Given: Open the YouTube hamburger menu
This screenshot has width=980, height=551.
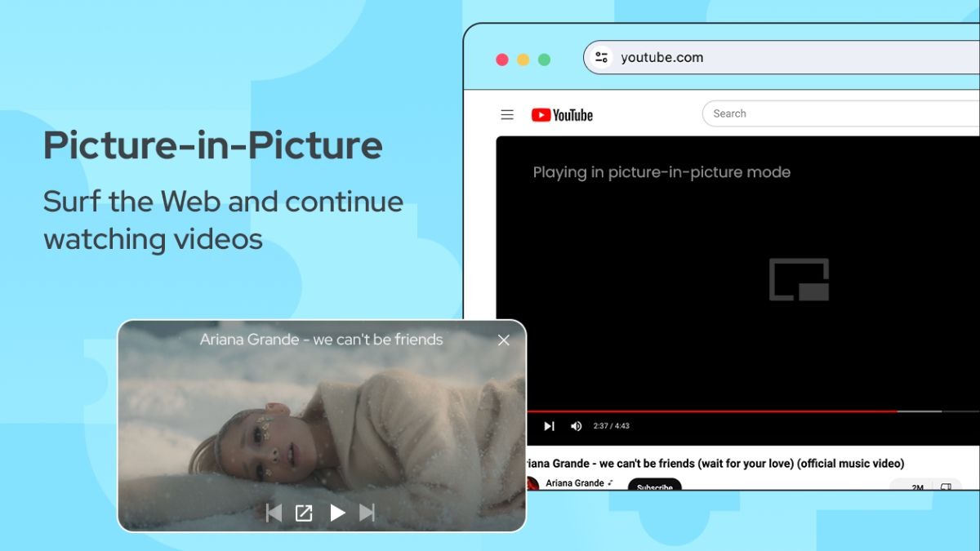Looking at the screenshot, I should 507,115.
